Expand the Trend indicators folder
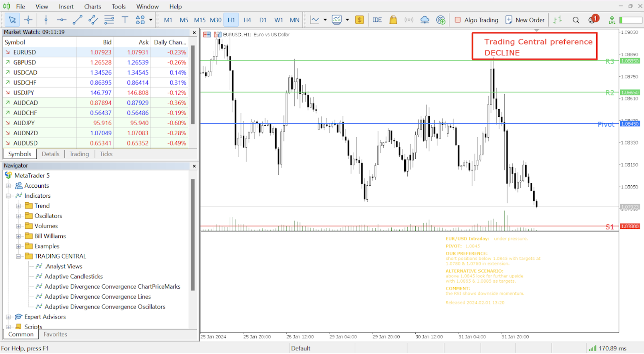This screenshot has width=644, height=354. click(x=18, y=206)
